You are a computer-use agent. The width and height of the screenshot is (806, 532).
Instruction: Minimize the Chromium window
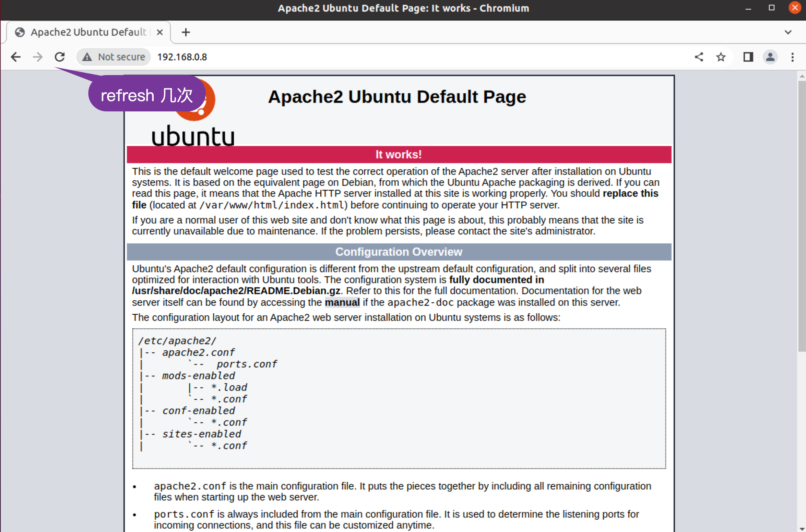[748, 8]
